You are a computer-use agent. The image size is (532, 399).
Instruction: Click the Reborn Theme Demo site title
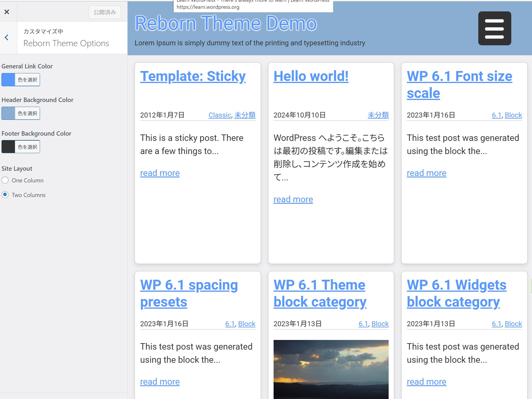226,23
